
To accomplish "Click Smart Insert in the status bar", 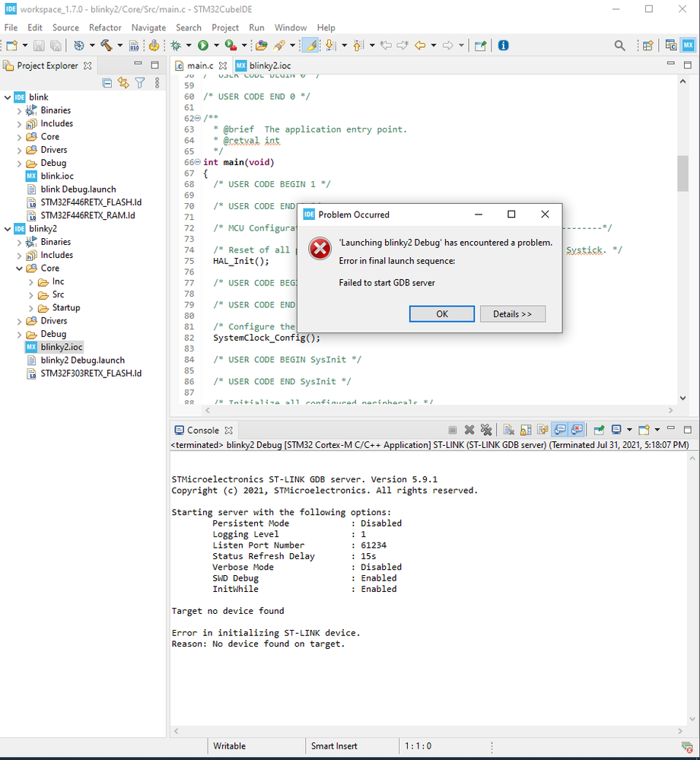I will click(335, 746).
